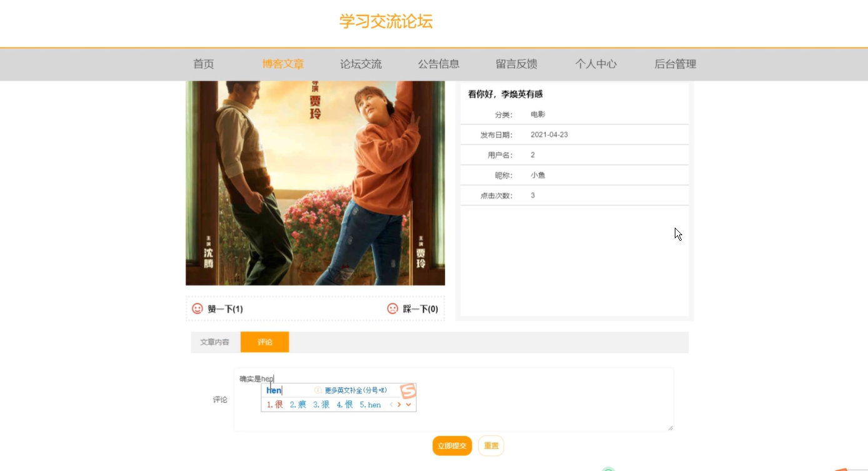This screenshot has height=471, width=868.
Task: Click the 赞一下 smiley face icon
Action: [x=198, y=308]
